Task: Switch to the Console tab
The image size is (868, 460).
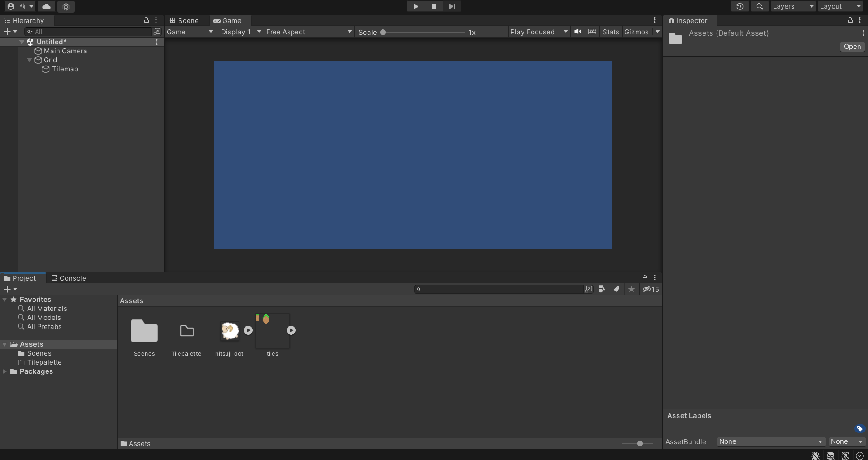Action: click(x=69, y=278)
